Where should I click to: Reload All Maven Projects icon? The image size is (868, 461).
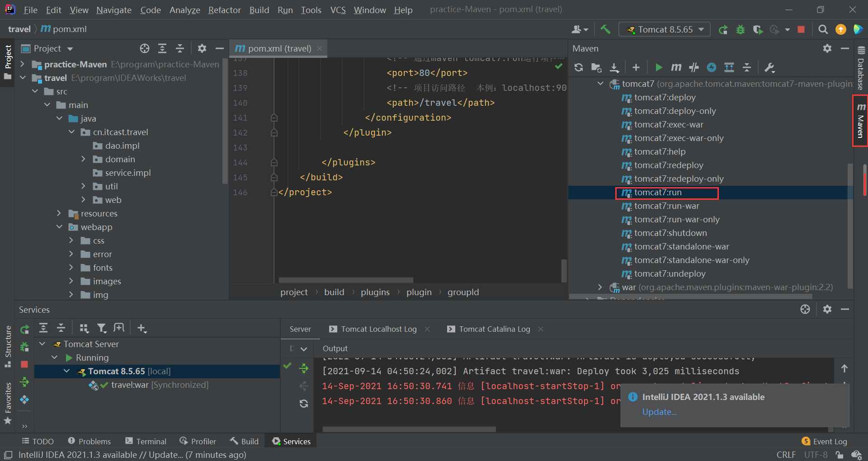[x=579, y=67]
